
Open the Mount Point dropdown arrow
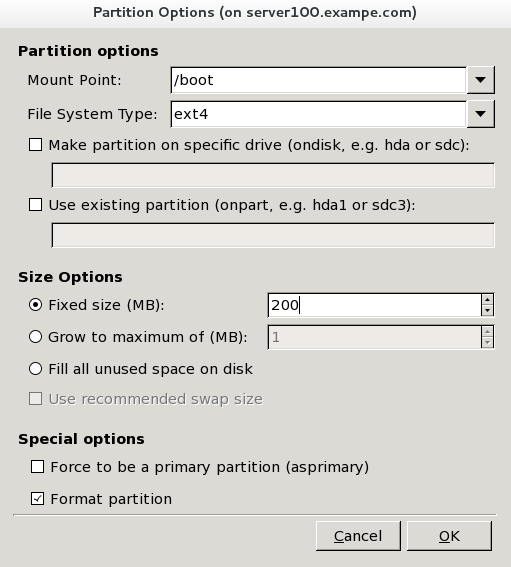point(480,80)
